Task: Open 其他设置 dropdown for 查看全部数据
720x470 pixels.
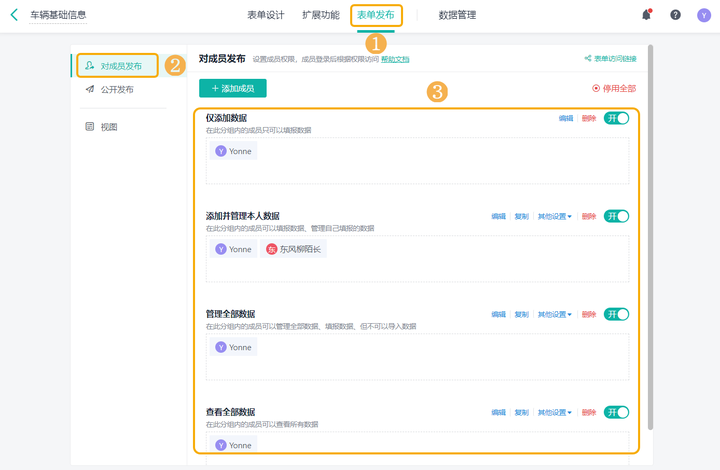Action: [x=555, y=412]
